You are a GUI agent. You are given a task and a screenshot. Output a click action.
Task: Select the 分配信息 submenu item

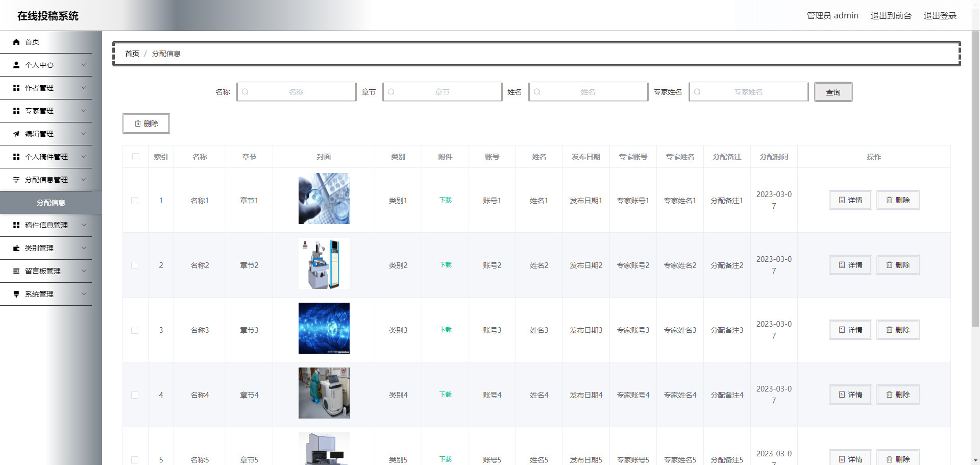(51, 203)
